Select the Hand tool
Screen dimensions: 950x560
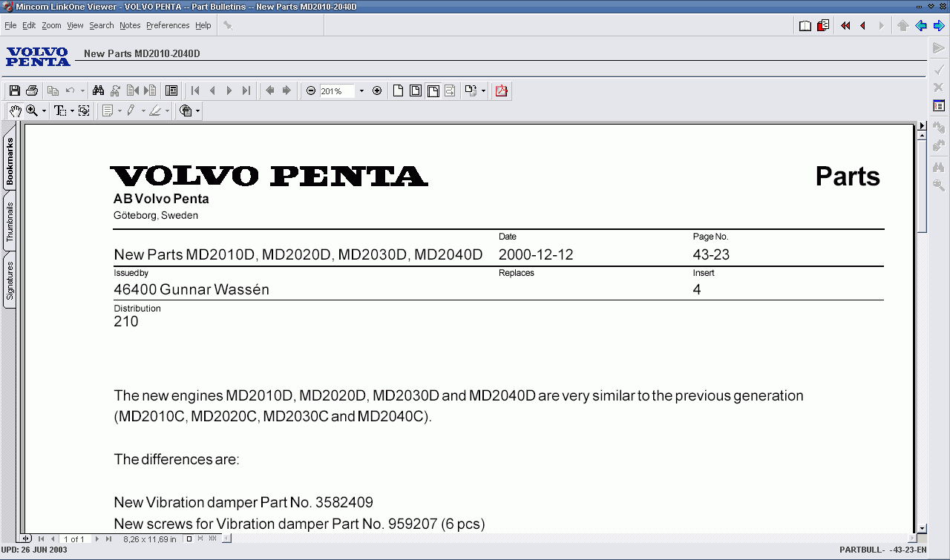16,110
